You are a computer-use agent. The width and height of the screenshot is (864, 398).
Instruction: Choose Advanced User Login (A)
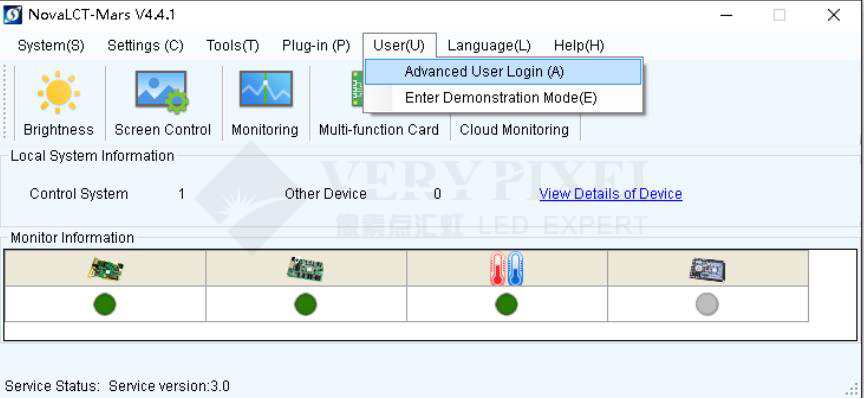coord(504,72)
